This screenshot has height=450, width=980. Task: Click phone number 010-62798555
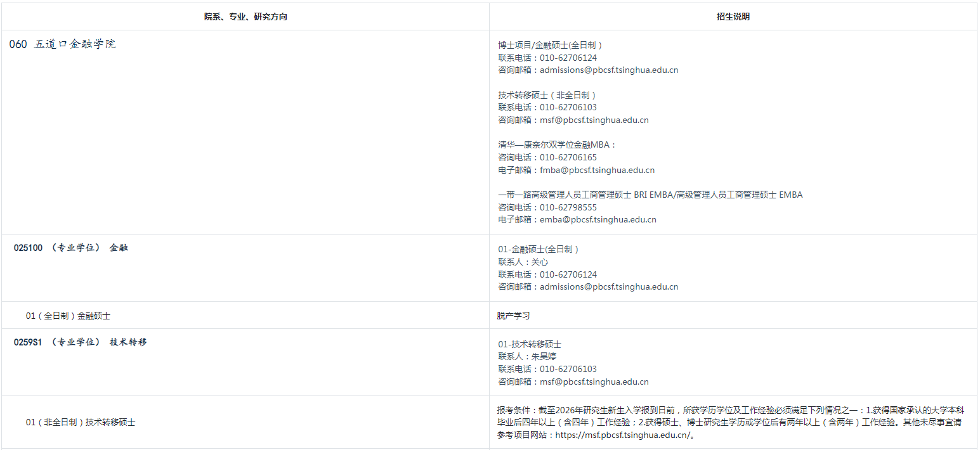pyautogui.click(x=568, y=207)
